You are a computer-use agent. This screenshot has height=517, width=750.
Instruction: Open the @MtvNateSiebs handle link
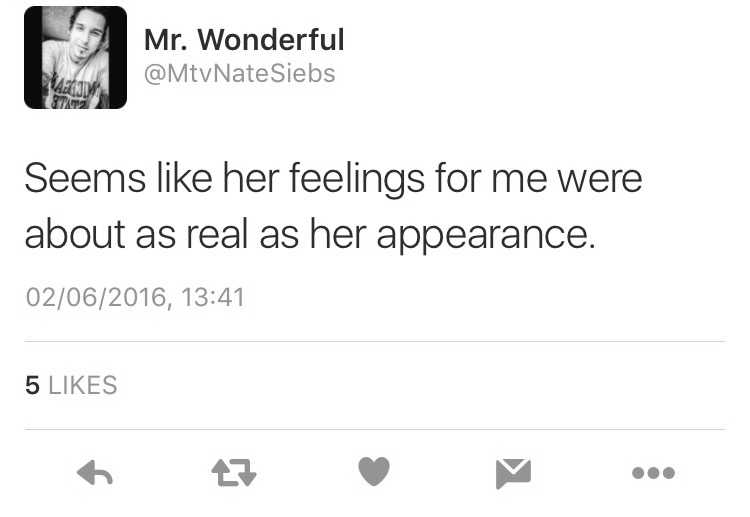240,74
